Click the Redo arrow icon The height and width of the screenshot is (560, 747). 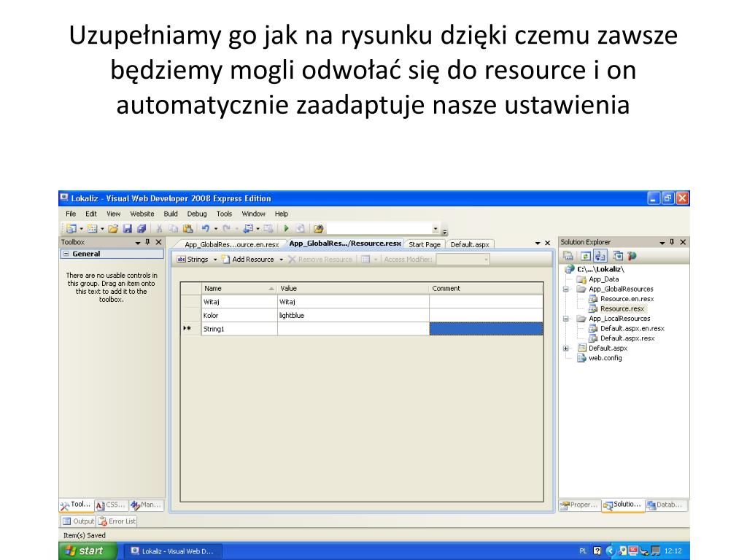tap(226, 228)
